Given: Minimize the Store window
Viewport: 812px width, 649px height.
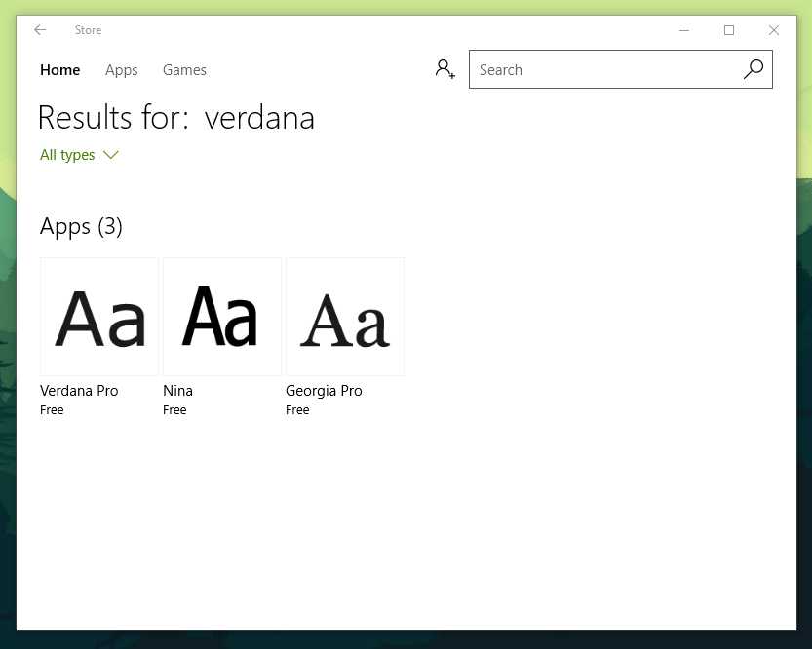Looking at the screenshot, I should tap(684, 30).
